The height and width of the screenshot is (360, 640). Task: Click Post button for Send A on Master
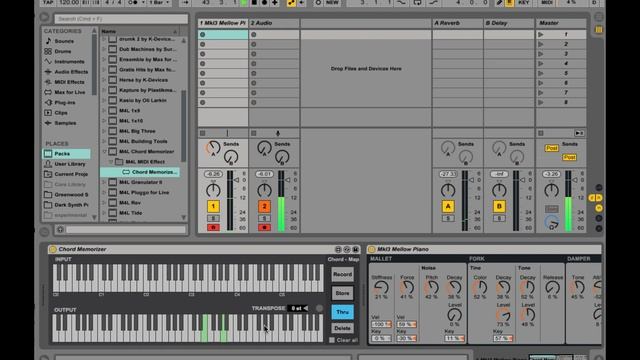(551, 148)
